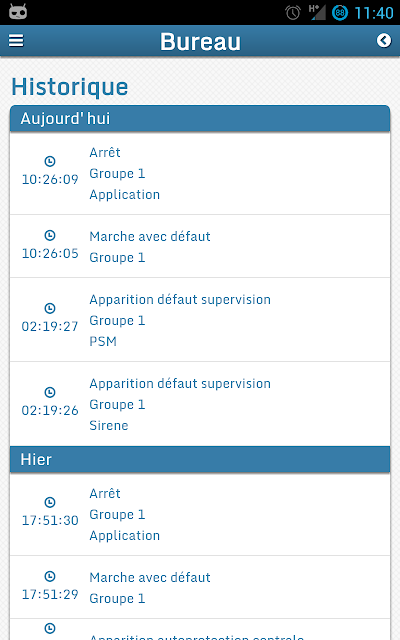
Task: Open the Sirene supervision fault entry
Action: click(x=200, y=404)
